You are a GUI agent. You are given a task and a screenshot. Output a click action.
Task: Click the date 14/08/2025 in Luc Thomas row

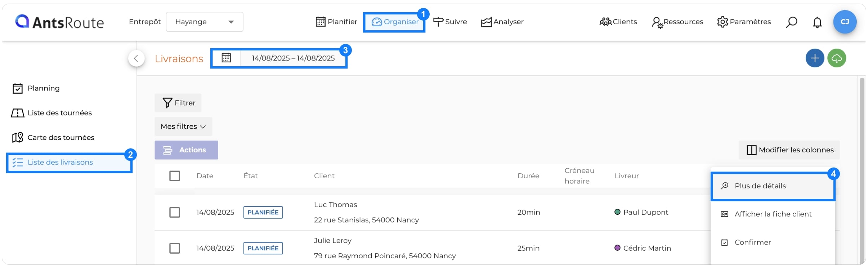(x=215, y=212)
